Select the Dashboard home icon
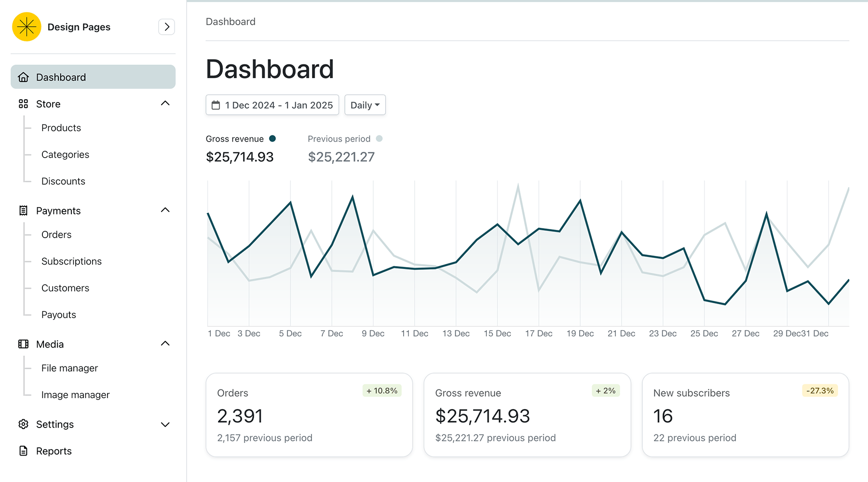 click(x=23, y=77)
